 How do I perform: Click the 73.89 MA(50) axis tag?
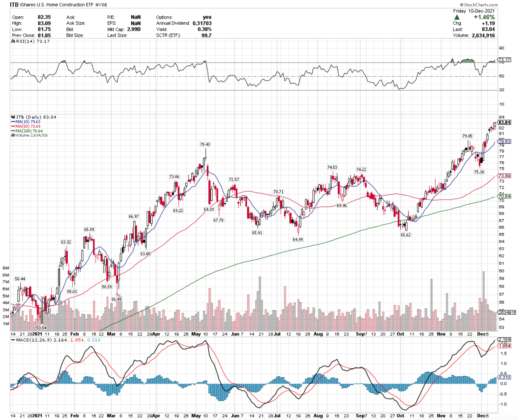[x=504, y=176]
